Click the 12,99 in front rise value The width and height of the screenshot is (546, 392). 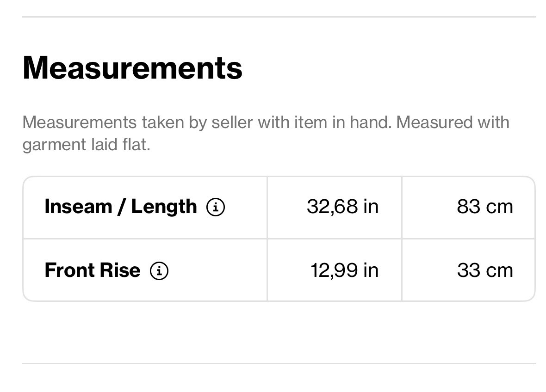(x=344, y=270)
